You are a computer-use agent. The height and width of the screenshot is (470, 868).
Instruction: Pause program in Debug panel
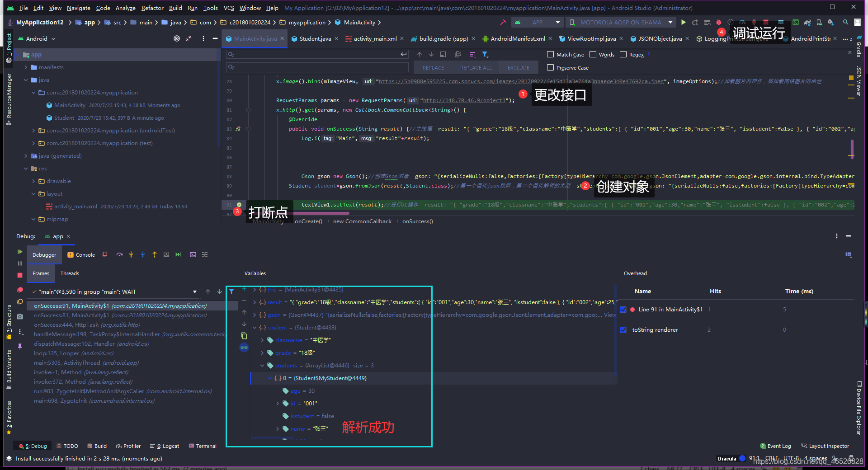point(20,263)
